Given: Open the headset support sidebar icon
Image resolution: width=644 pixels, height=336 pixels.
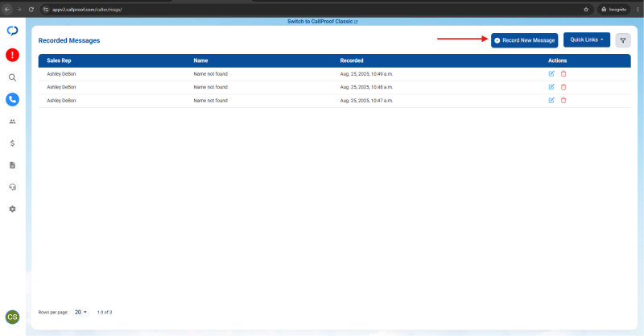Looking at the screenshot, I should click(x=12, y=187).
